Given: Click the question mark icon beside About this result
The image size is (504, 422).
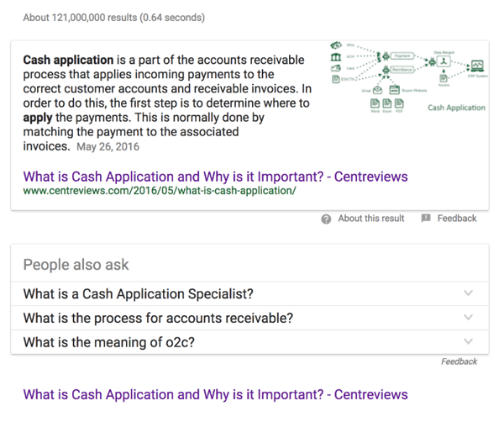Looking at the screenshot, I should [326, 219].
